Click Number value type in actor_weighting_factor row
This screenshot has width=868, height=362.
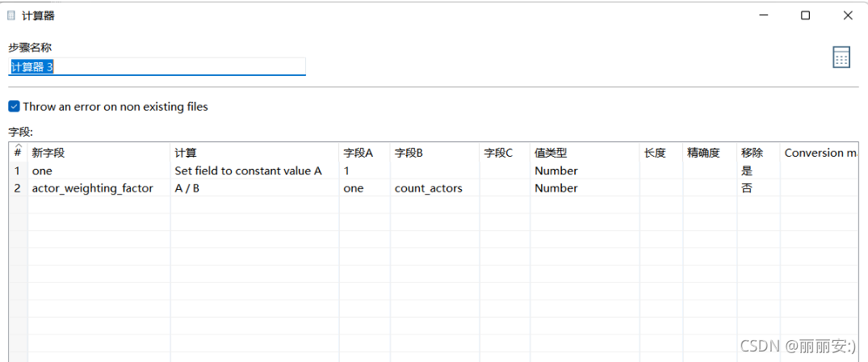pos(585,188)
